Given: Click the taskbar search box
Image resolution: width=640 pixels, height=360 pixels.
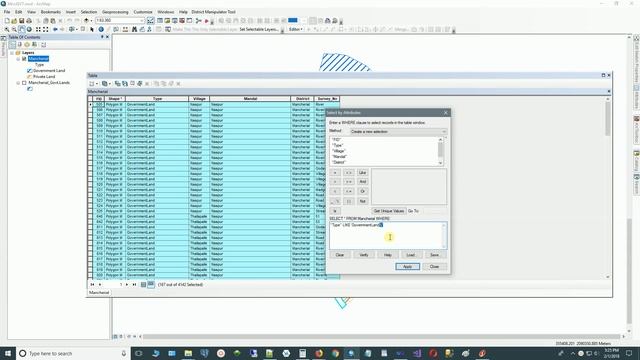Looking at the screenshot, I should [x=73, y=353].
